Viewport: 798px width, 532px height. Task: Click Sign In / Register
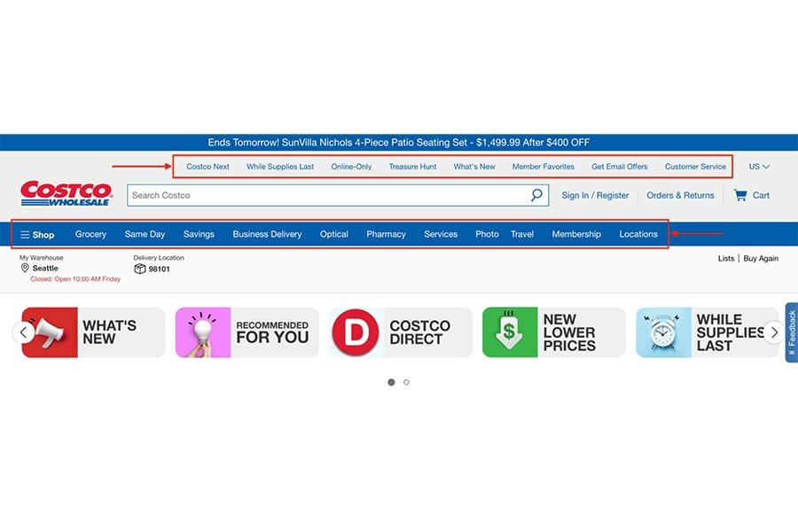coord(595,195)
